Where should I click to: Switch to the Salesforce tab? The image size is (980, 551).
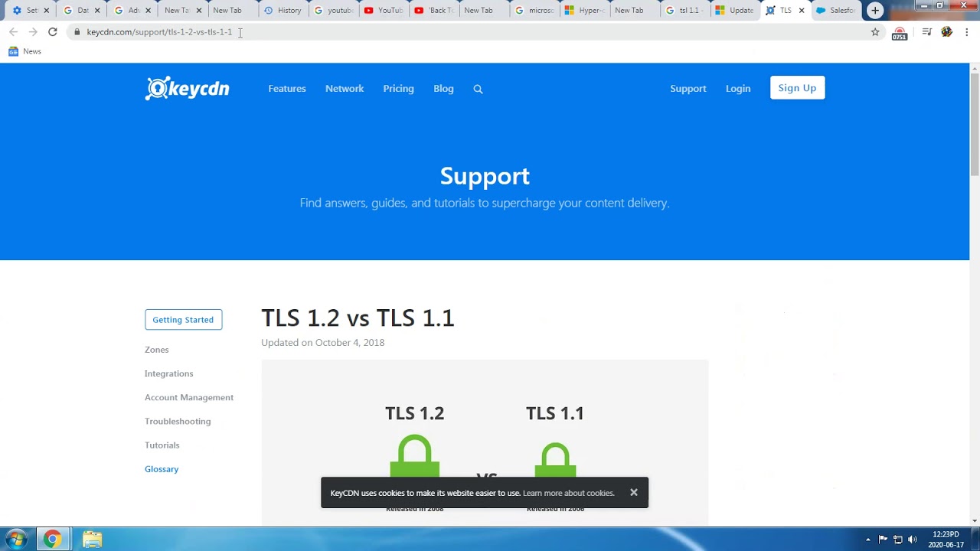pos(836,10)
